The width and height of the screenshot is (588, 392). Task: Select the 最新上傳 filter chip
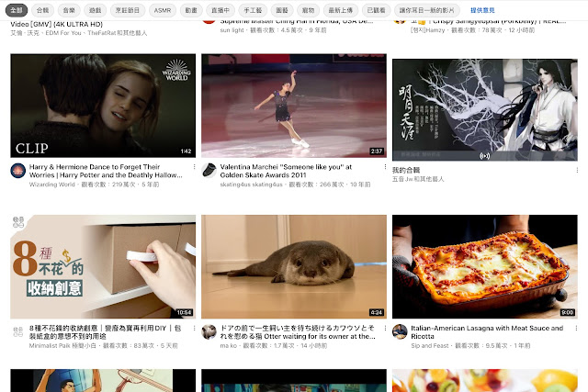[341, 10]
